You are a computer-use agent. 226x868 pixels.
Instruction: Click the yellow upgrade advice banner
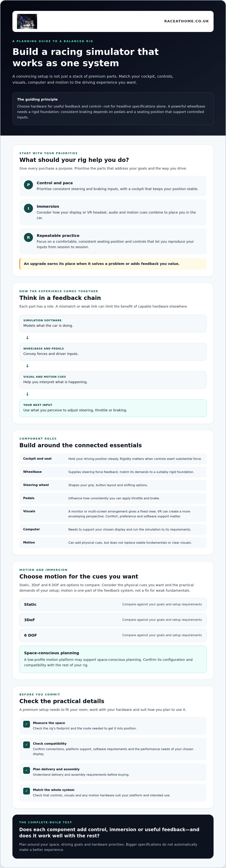[113, 264]
